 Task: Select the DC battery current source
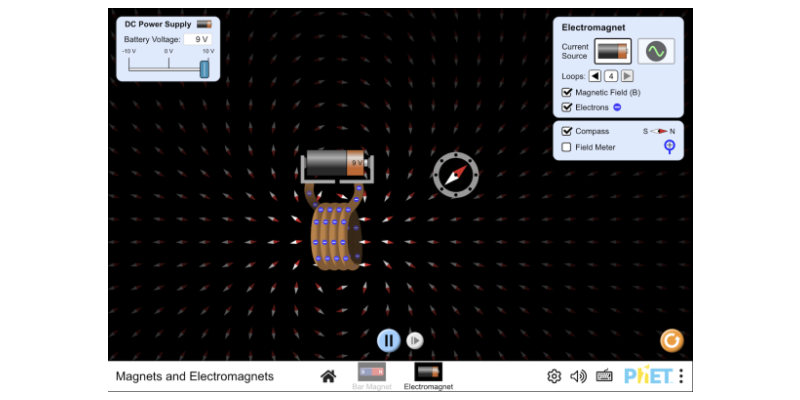coord(612,51)
